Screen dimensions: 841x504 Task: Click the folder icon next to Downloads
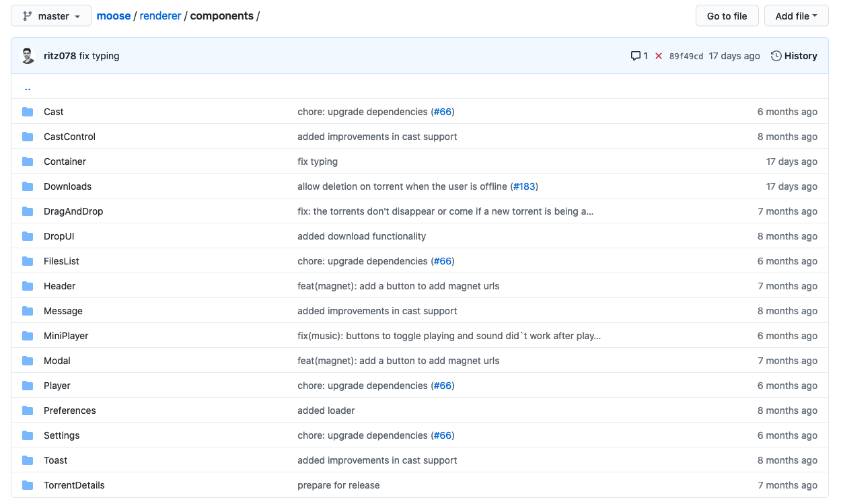pyautogui.click(x=28, y=186)
